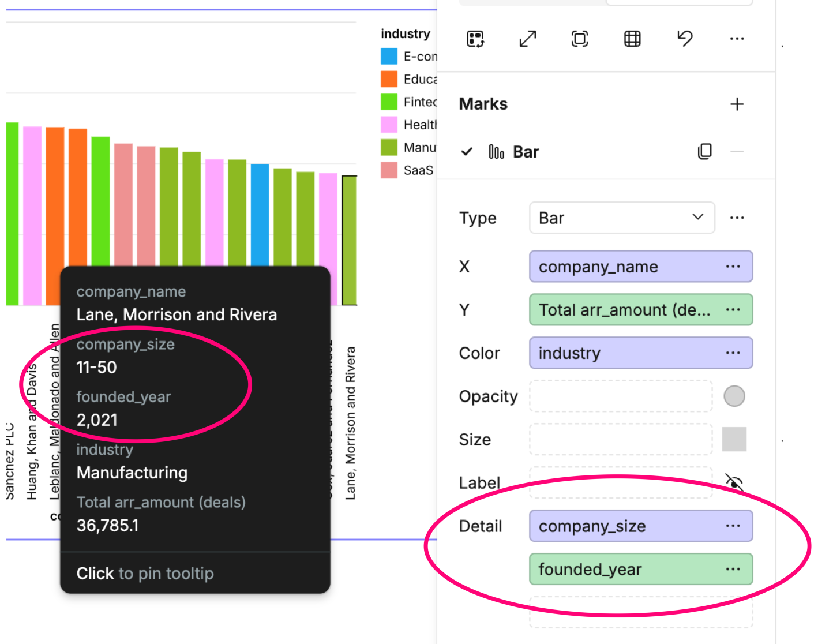Open options for industry color field
Image resolution: width=818 pixels, height=644 pixels.
[733, 353]
